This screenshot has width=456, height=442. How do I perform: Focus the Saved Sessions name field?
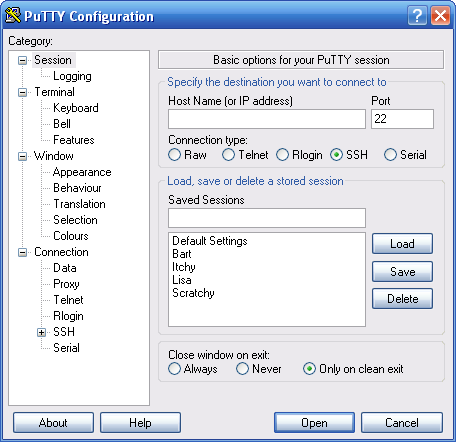(267, 218)
